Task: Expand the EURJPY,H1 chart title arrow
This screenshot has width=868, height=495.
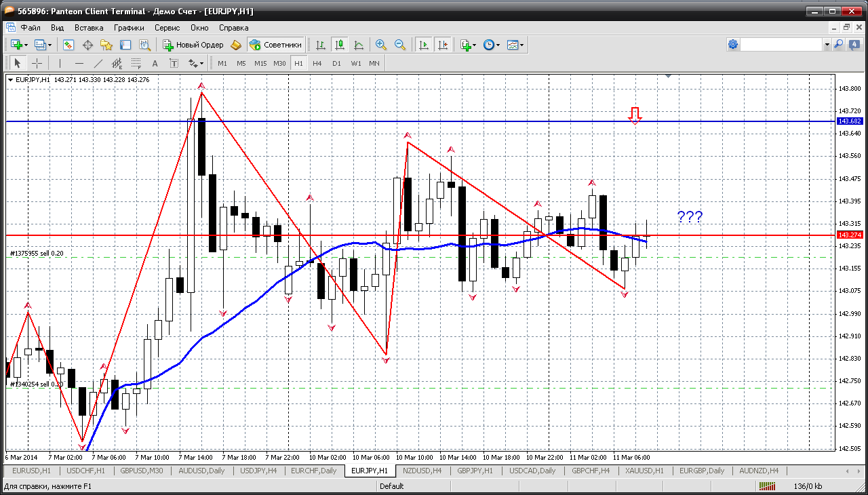Action: pos(10,80)
